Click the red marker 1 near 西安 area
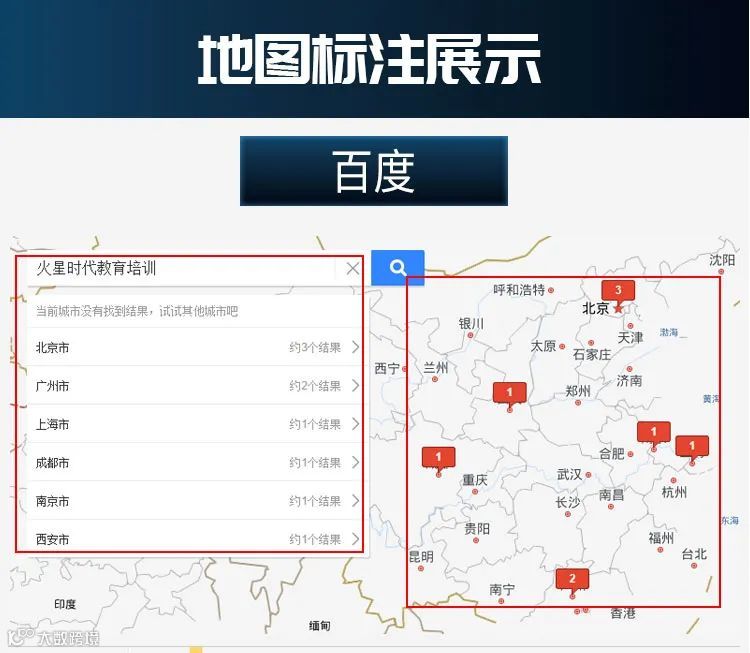 pyautogui.click(x=509, y=393)
